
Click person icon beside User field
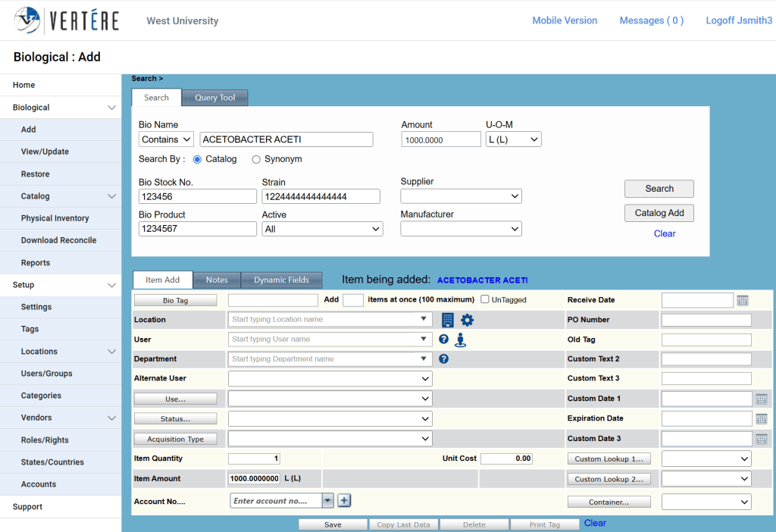[460, 340]
